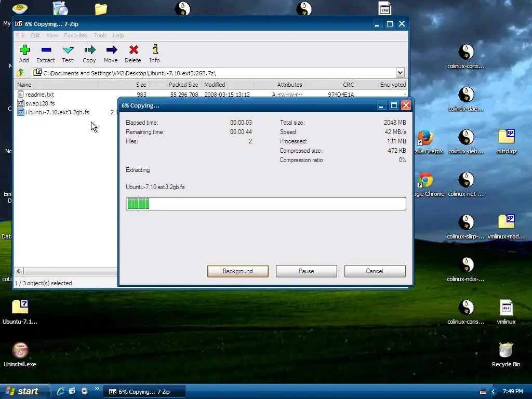Click the media player quick launch icon
This screenshot has width=532, height=399.
click(x=85, y=391)
